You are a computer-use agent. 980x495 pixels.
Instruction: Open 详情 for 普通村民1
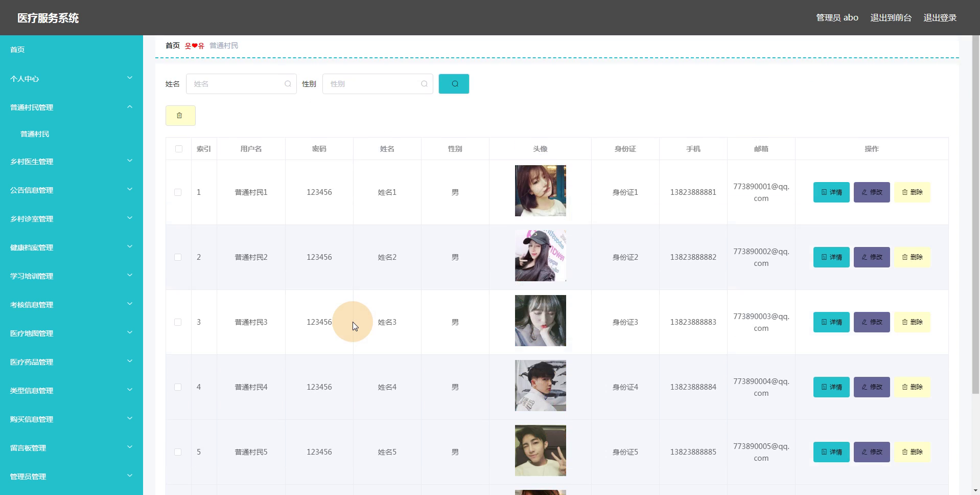click(831, 192)
